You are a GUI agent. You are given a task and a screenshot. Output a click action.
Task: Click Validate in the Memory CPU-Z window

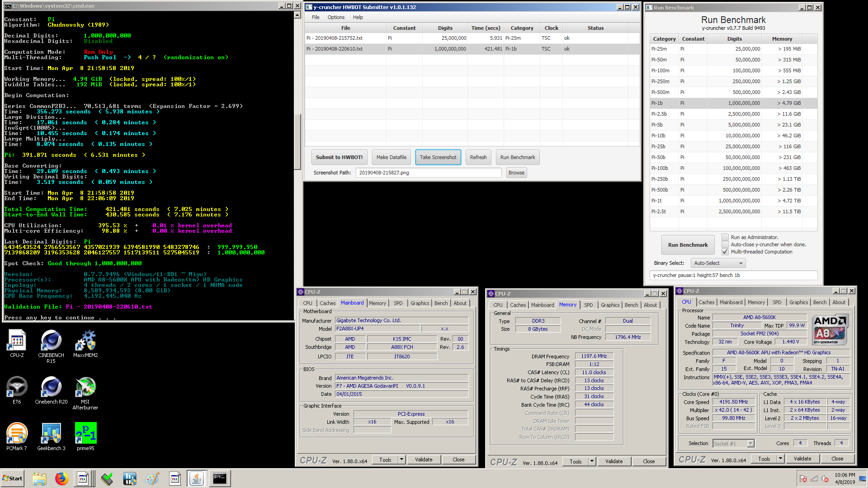pyautogui.click(x=614, y=461)
